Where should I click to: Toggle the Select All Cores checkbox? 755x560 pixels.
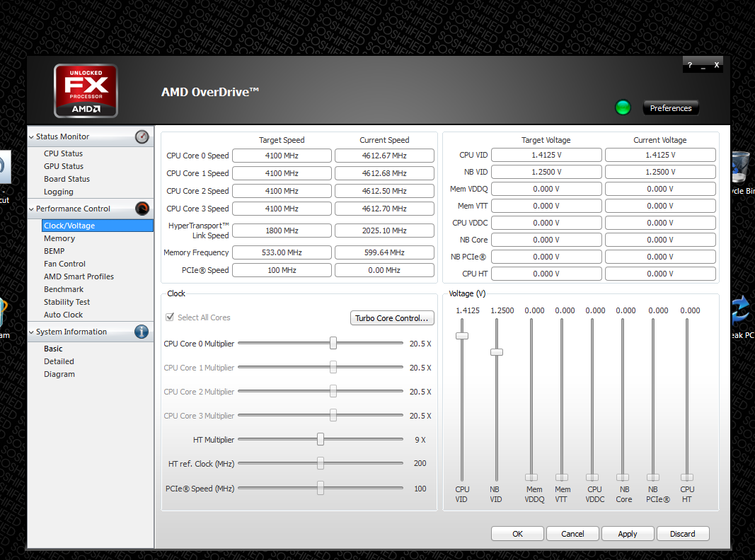click(x=170, y=317)
